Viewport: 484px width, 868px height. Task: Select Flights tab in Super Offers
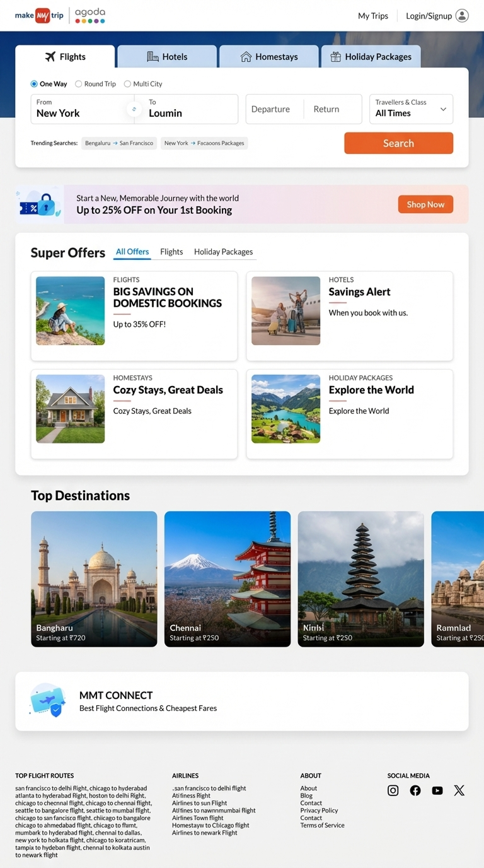171,252
